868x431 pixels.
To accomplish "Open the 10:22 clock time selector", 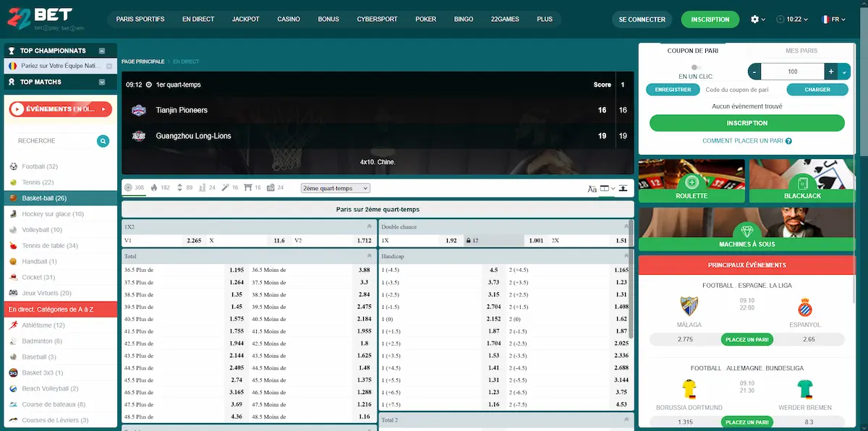I will [x=791, y=20].
